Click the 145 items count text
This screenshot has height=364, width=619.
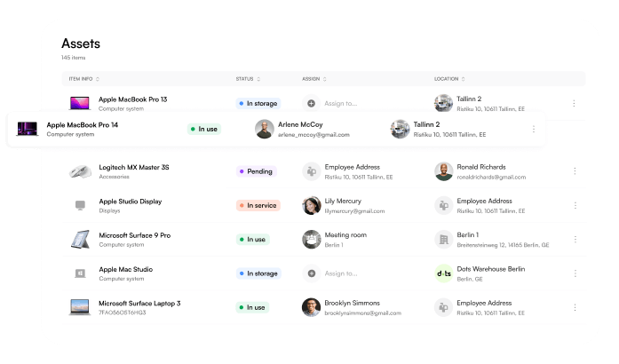pos(73,58)
